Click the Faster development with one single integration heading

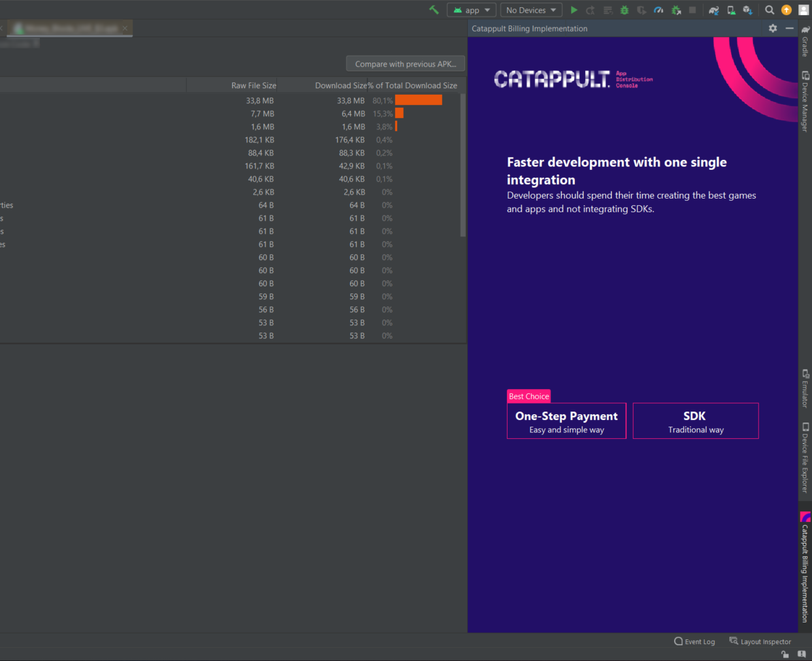pos(617,170)
